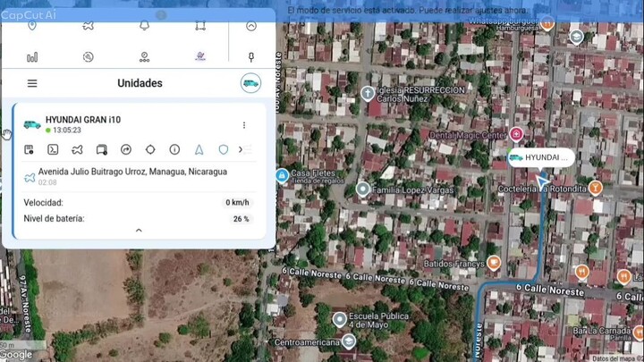Open the hamburger menu beside Unidades
The image size is (644, 362).
pos(32,84)
